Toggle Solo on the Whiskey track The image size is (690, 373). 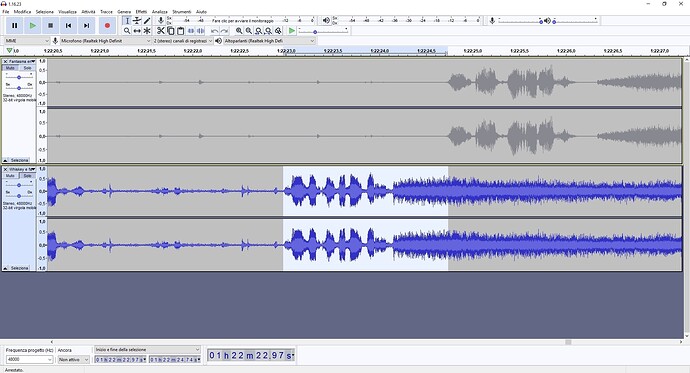27,176
